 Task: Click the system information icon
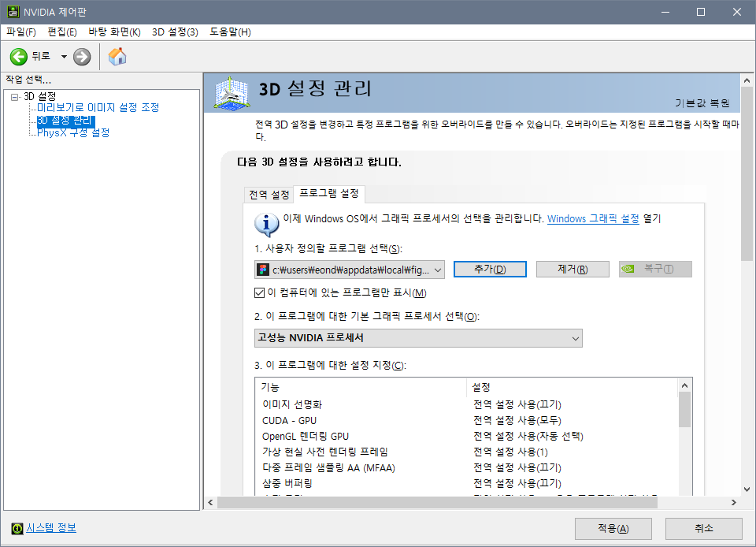tap(17, 529)
